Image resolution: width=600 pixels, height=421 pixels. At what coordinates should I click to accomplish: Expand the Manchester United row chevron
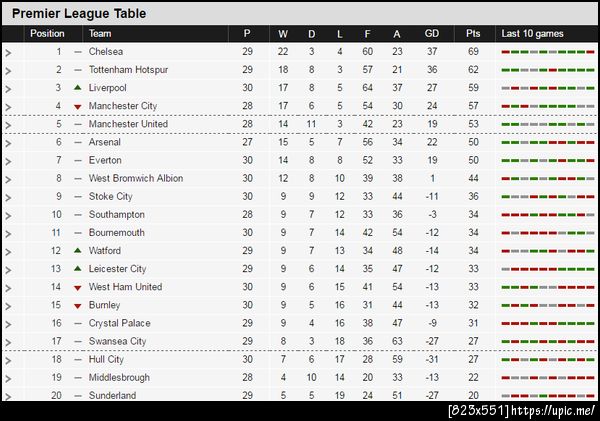click(8, 125)
